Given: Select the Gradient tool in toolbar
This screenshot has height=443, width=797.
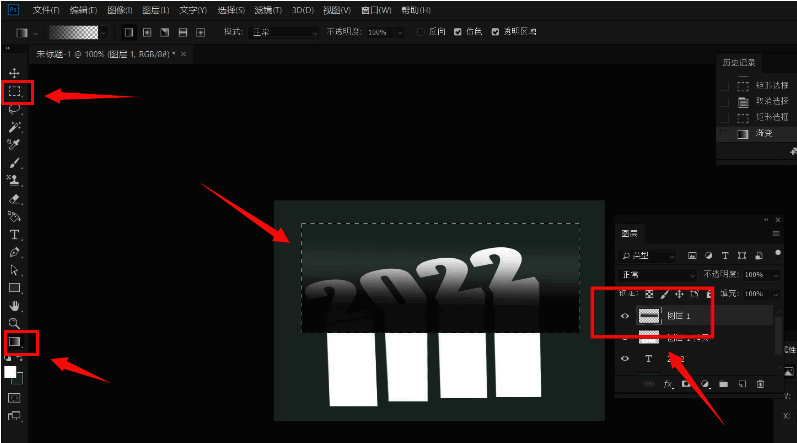Looking at the screenshot, I should pyautogui.click(x=14, y=341).
